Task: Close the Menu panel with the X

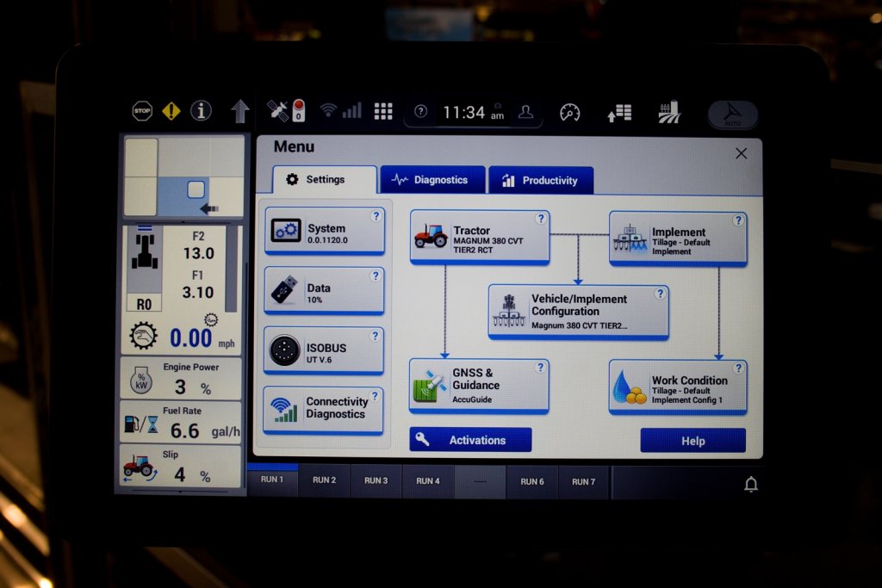Action: click(741, 153)
